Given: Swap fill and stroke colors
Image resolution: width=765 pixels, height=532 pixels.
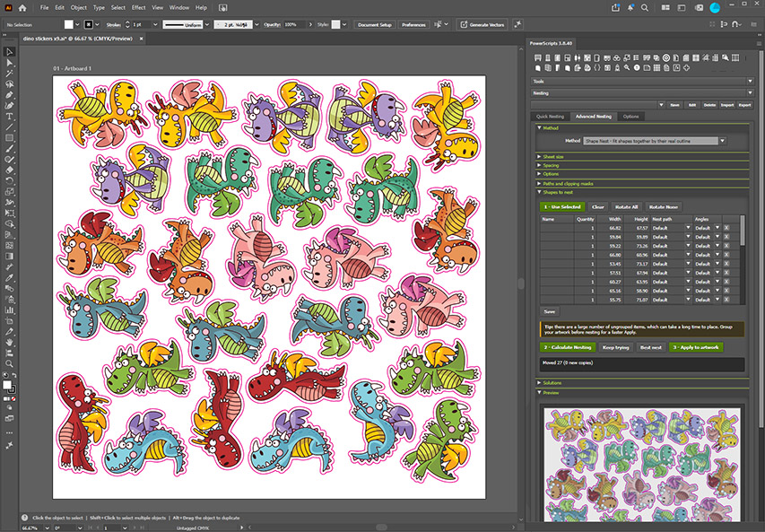Looking at the screenshot, I should [14, 375].
